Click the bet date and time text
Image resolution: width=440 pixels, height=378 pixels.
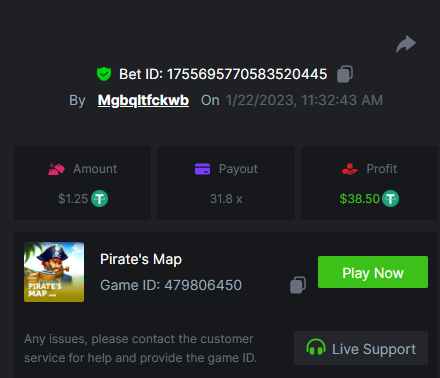304,100
